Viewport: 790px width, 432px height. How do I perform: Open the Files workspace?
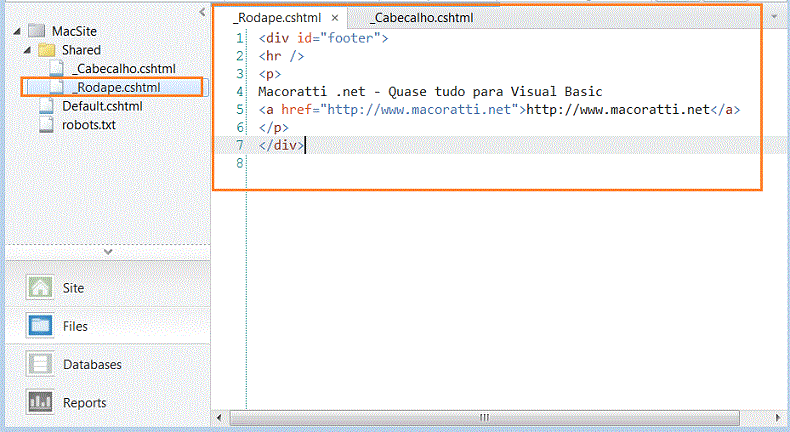click(107, 326)
